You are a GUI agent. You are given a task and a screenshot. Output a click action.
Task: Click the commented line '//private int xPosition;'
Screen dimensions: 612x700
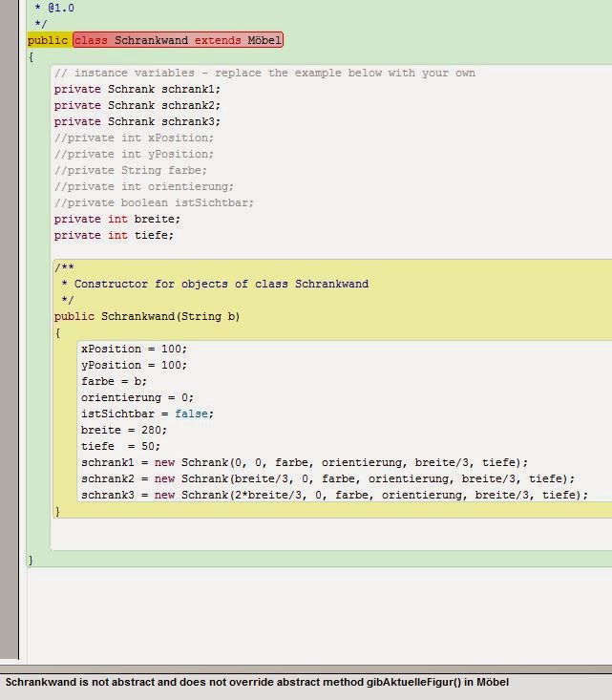(134, 138)
